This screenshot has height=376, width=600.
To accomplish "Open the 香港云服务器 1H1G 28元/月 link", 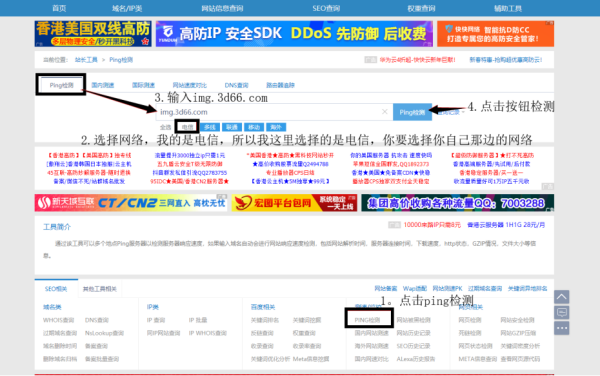I will pyautogui.click(x=506, y=225).
